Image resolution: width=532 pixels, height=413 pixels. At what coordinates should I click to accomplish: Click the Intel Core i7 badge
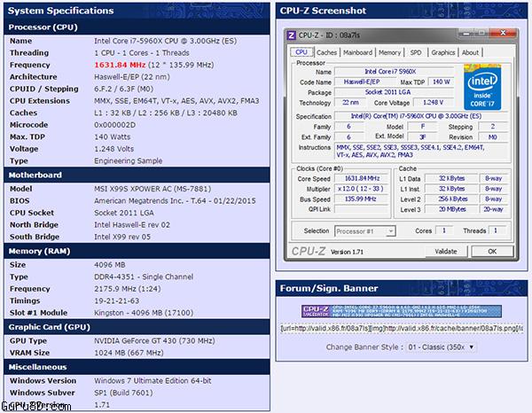(482, 87)
